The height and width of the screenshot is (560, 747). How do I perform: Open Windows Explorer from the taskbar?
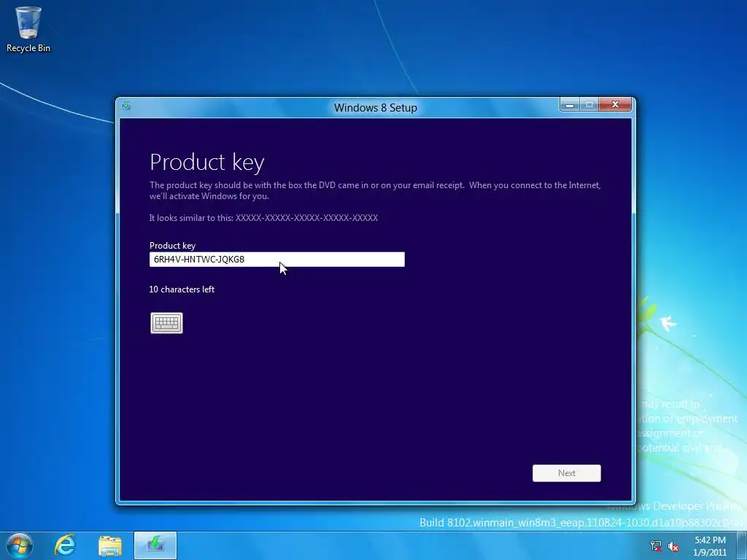(110, 545)
